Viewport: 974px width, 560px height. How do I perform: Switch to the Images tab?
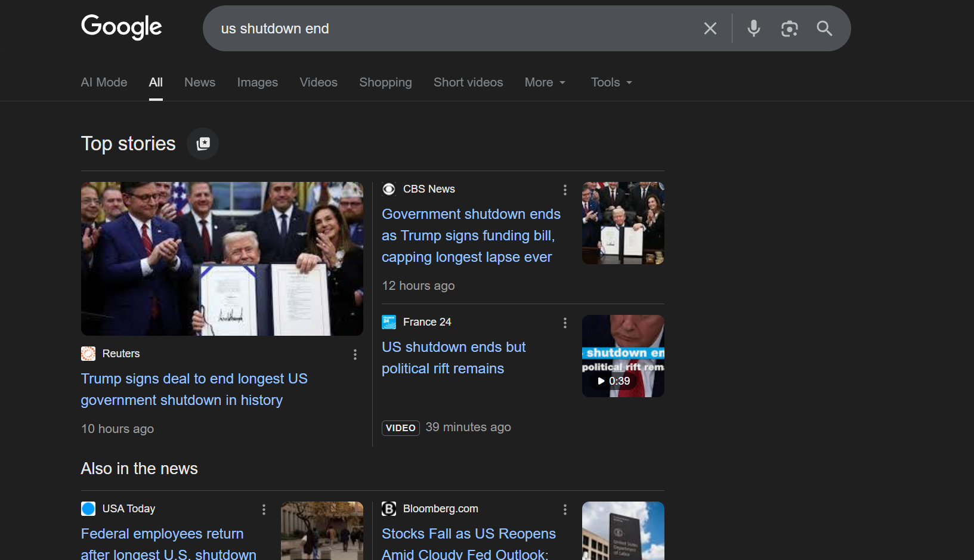(257, 82)
